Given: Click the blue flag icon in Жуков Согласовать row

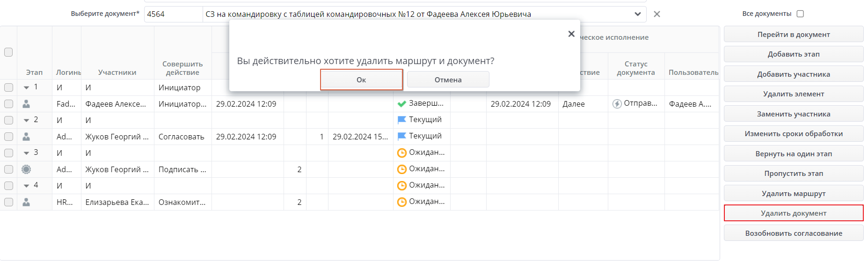Looking at the screenshot, I should tap(401, 137).
